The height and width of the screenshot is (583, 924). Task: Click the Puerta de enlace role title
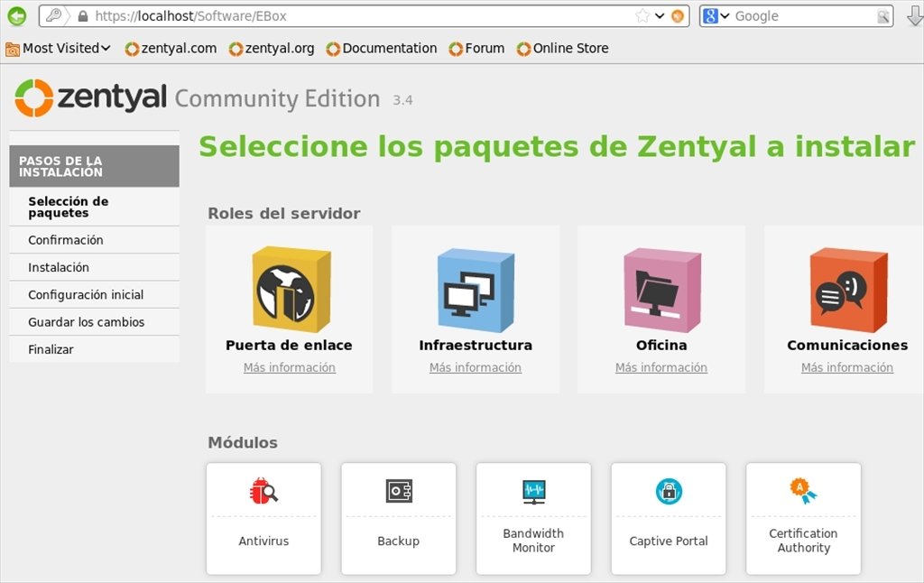289,346
